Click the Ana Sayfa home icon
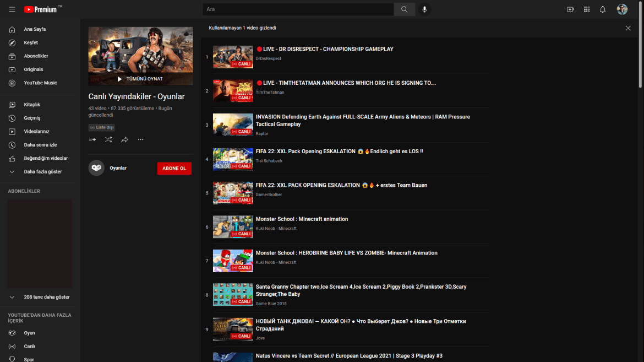 point(12,29)
